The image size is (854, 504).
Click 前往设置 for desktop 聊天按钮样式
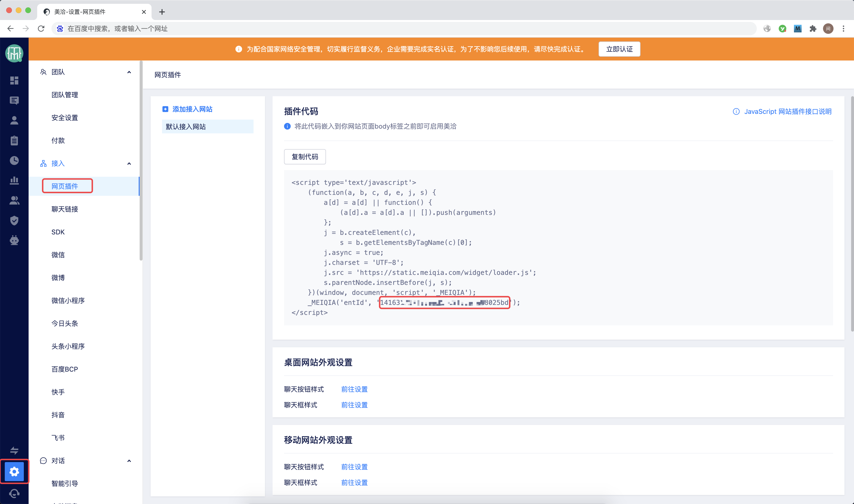[354, 389]
